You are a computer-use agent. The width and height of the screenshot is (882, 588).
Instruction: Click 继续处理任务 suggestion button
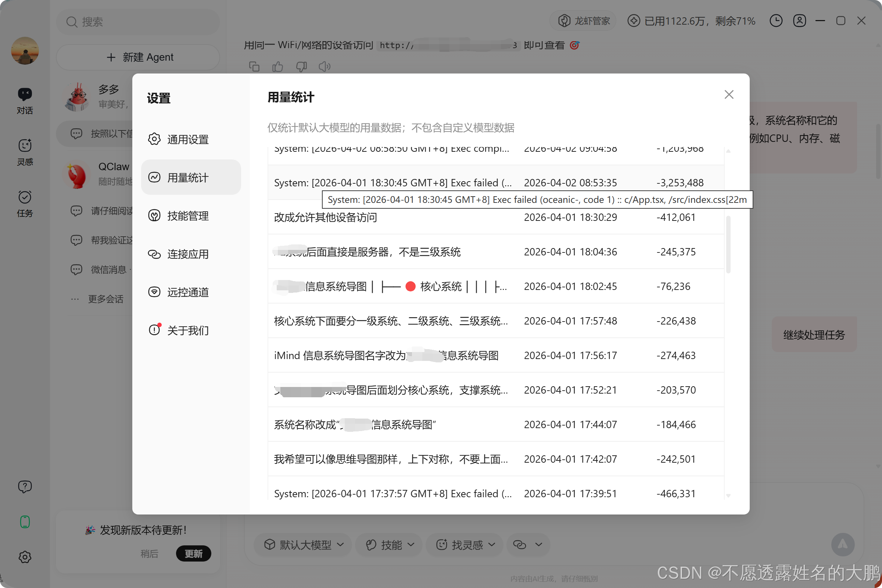pyautogui.click(x=814, y=334)
